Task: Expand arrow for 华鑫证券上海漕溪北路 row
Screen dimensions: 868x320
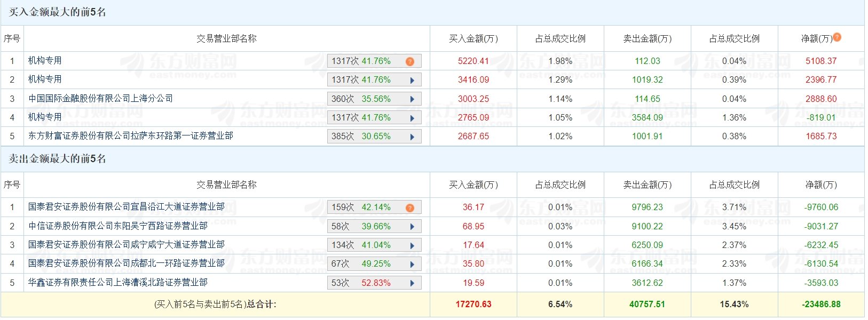Action: pos(412,283)
